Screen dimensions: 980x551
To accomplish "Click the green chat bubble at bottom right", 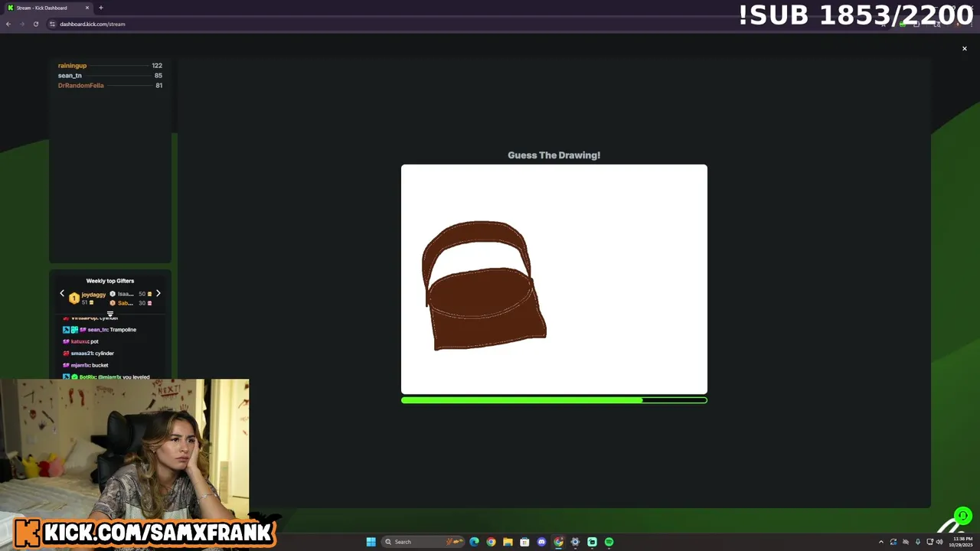I will pos(963,516).
